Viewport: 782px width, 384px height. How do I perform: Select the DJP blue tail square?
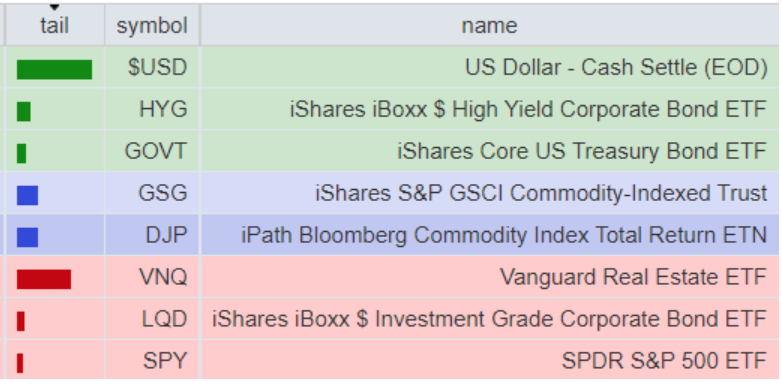(27, 237)
